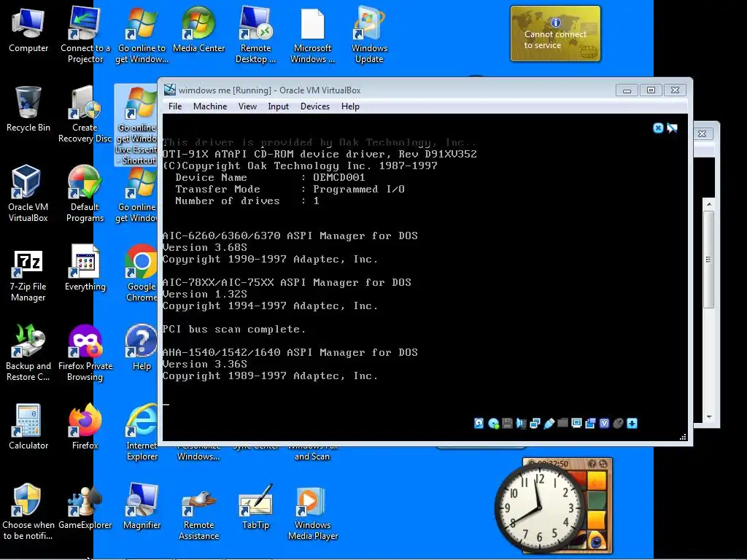Click the USB devices indicator icon
This screenshot has height=560, width=747.
pos(549,424)
